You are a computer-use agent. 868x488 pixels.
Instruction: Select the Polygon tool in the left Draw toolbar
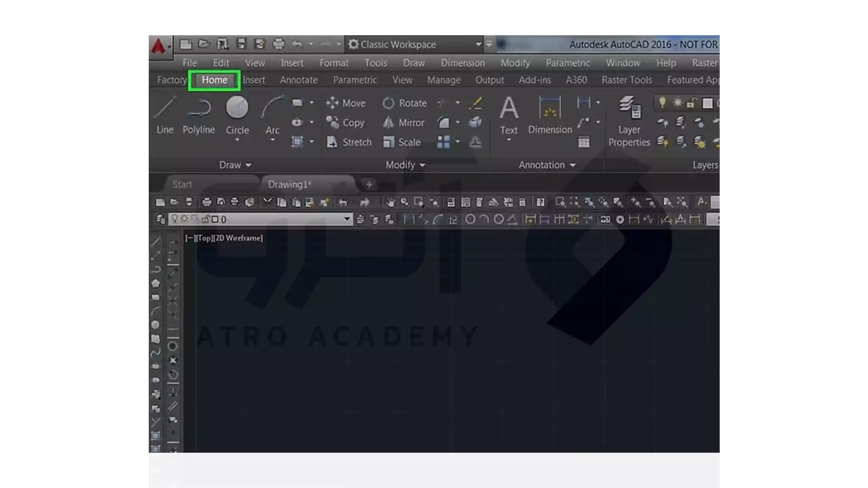(x=156, y=283)
